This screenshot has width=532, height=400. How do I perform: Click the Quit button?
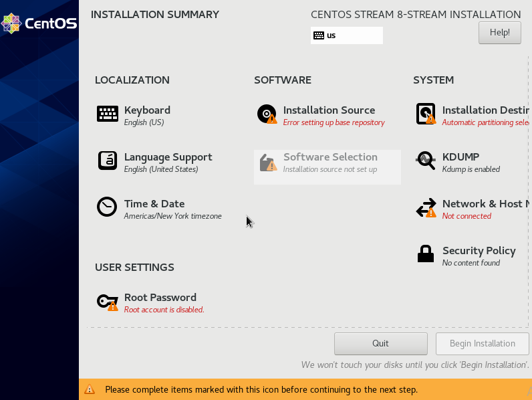pyautogui.click(x=381, y=344)
